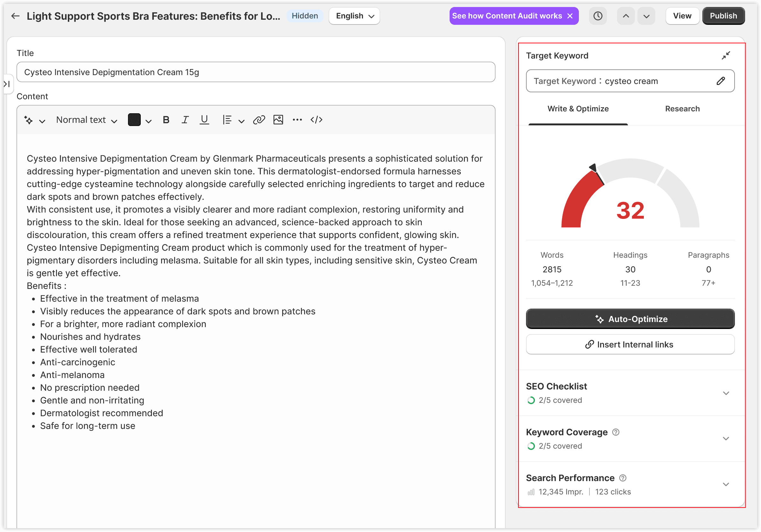Go back using the left arrow icon
761x532 pixels.
click(x=15, y=16)
